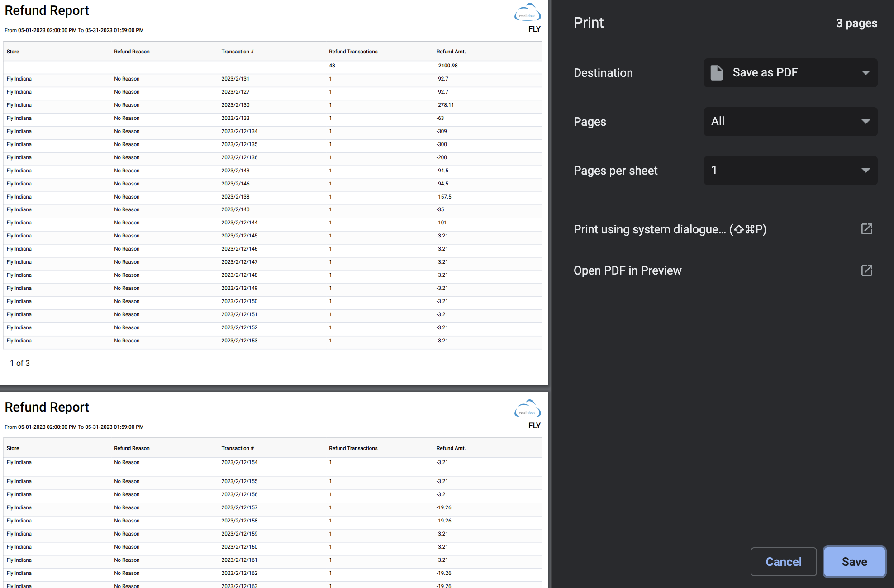The image size is (894, 588).
Task: Click retailcloud logo on first page
Action: 527,13
